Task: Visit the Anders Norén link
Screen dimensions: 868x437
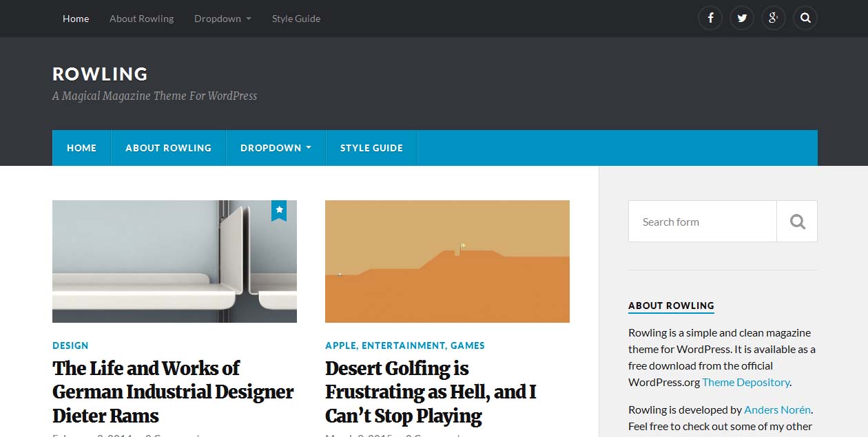Action: pyautogui.click(x=778, y=409)
